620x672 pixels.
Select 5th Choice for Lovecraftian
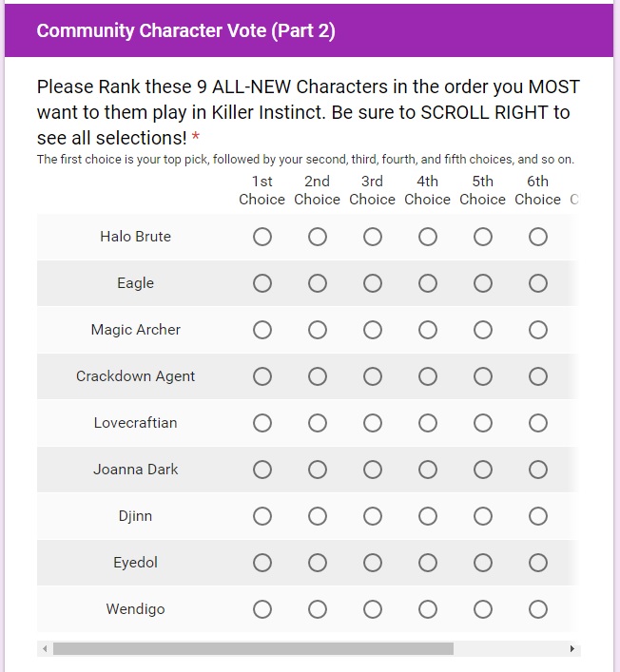483,423
